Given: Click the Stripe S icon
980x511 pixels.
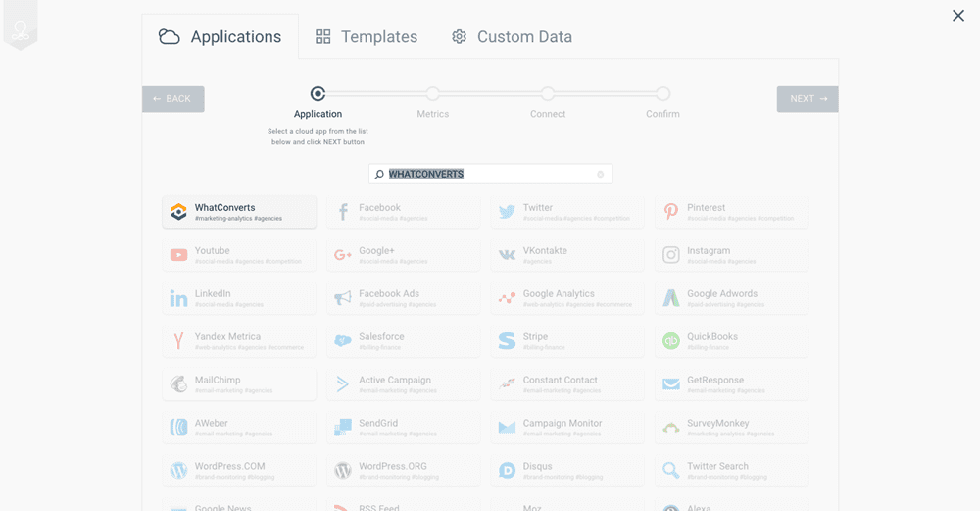Looking at the screenshot, I should coord(507,341).
